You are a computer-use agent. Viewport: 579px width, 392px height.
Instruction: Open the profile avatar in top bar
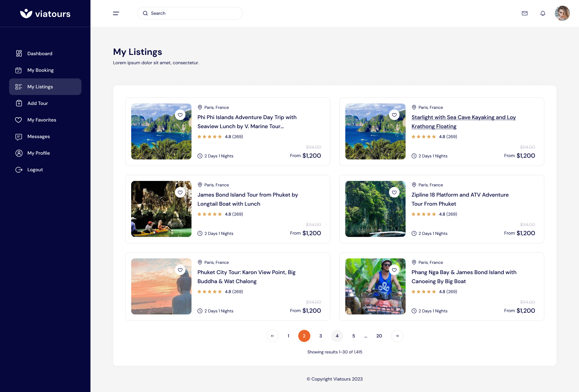563,13
